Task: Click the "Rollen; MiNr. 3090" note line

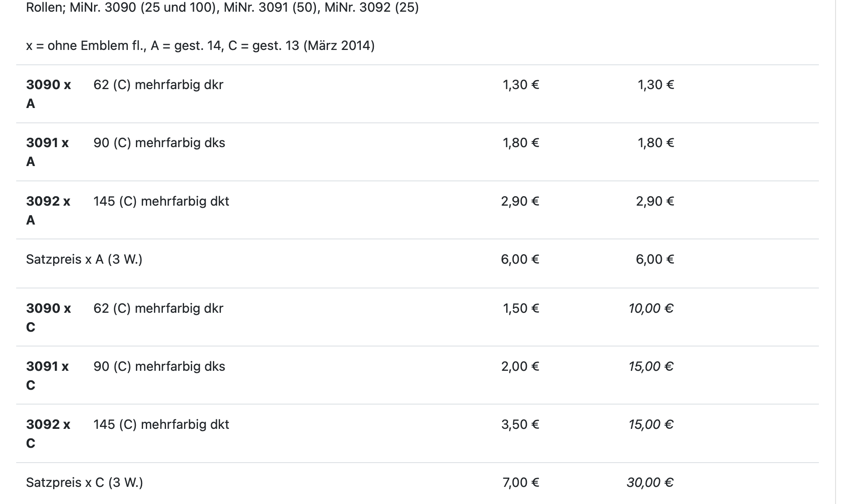Action: pyautogui.click(x=222, y=8)
